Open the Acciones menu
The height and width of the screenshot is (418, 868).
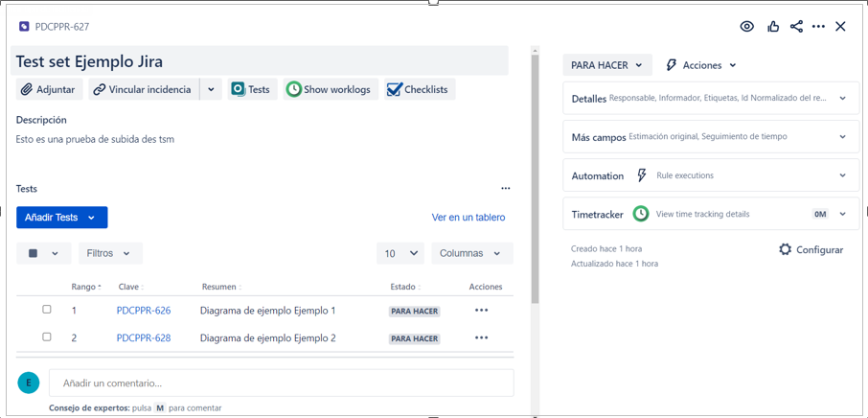coord(701,65)
